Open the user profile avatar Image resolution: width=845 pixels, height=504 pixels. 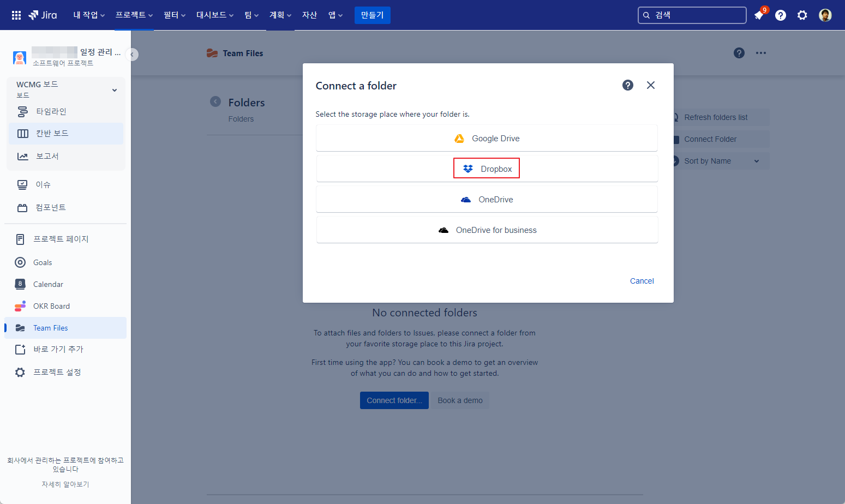pos(825,15)
